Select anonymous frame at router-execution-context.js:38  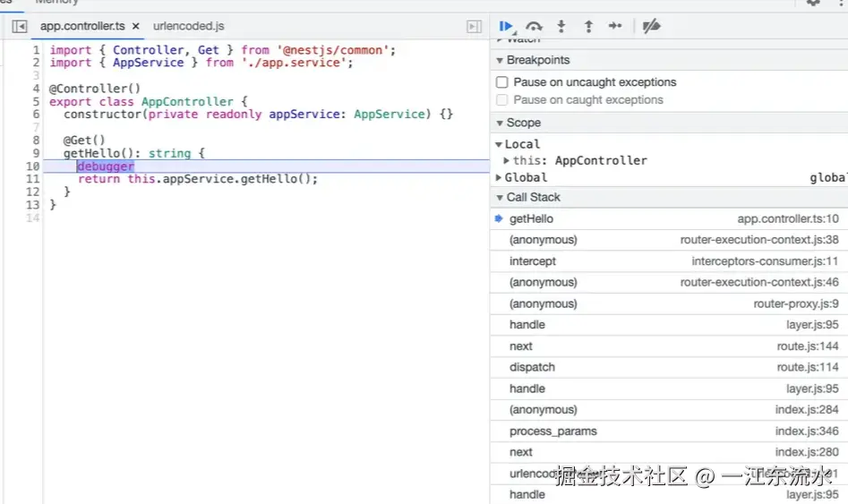click(669, 240)
